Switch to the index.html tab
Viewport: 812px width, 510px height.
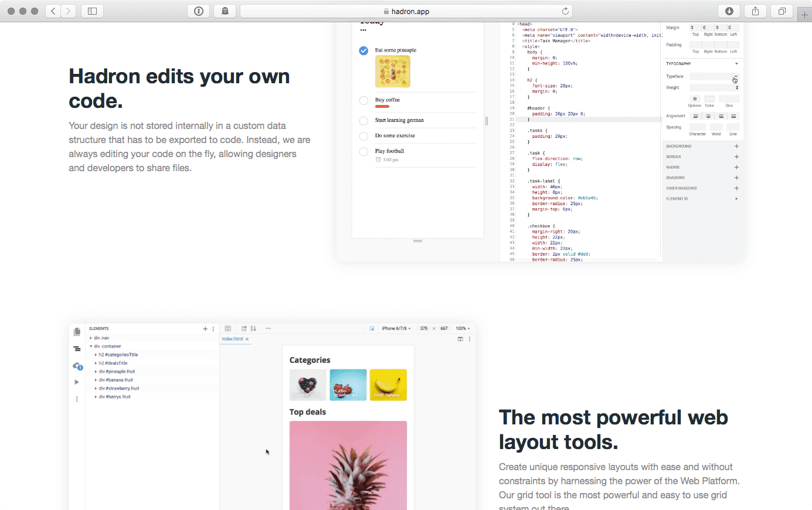tap(232, 339)
